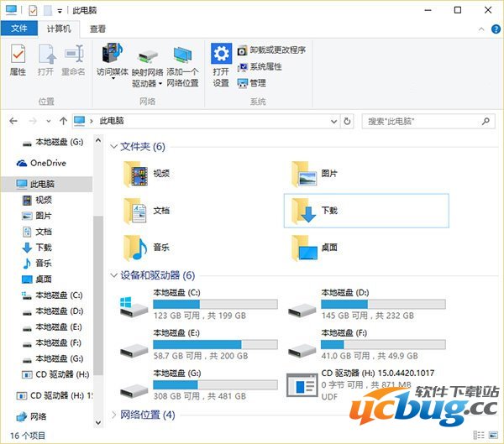
Task: Click 添加一个网络位置 (Add network location) icon
Action: click(x=182, y=63)
